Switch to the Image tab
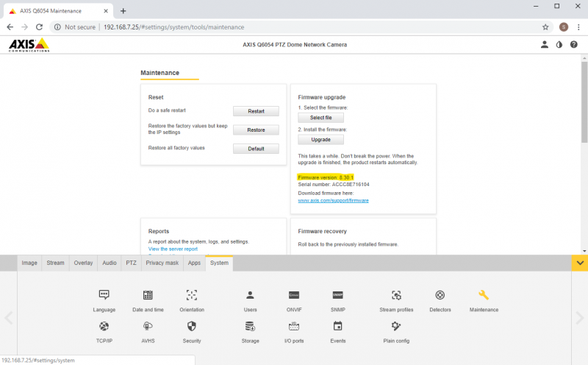The image size is (588, 365). tap(29, 263)
